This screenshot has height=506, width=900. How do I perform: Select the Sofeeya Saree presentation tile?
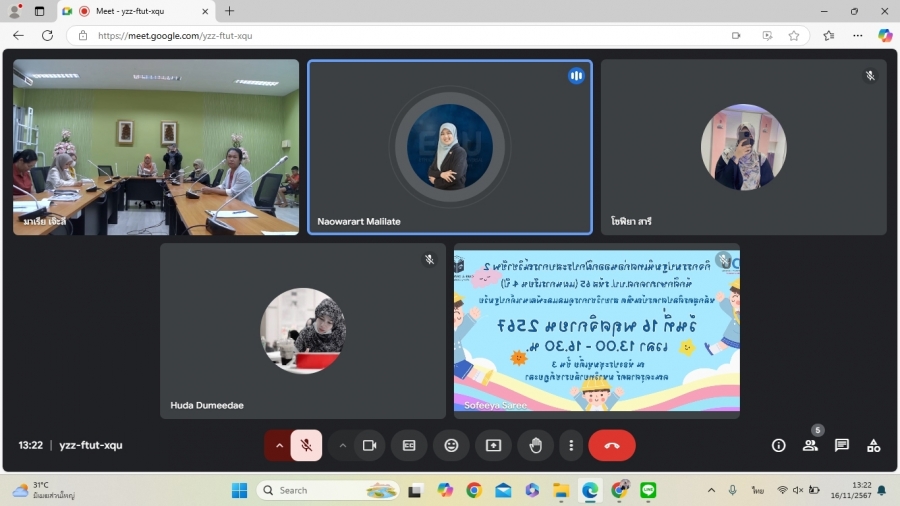(597, 330)
